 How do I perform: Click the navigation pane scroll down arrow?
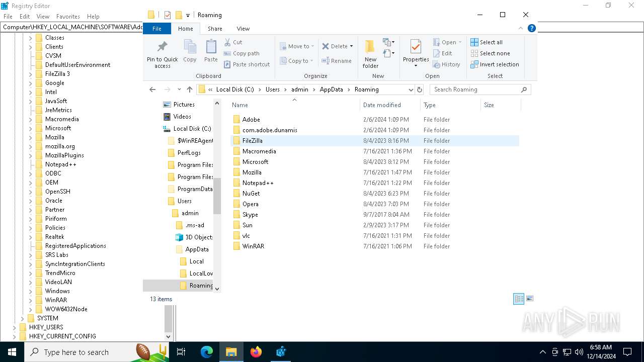click(217, 289)
